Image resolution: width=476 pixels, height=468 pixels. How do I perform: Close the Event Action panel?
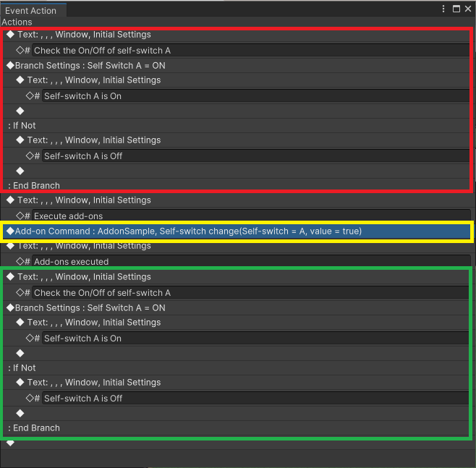point(468,9)
